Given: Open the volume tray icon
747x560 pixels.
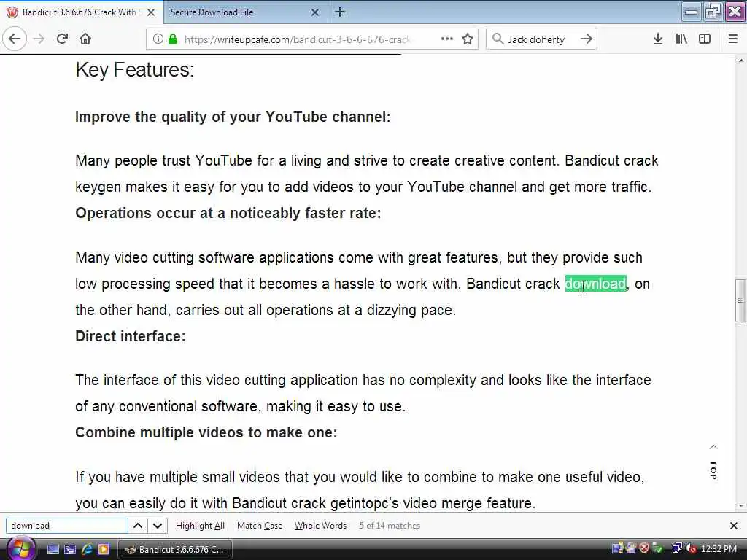Looking at the screenshot, I should pos(691,548).
